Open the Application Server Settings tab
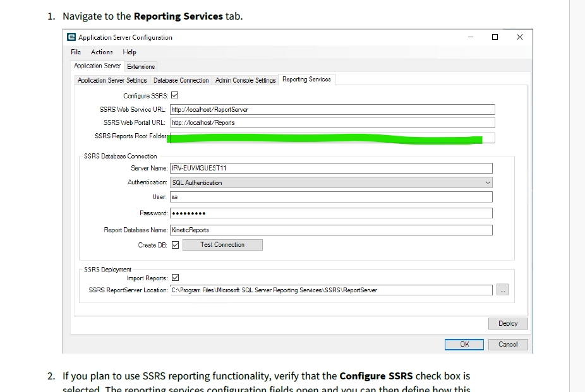The width and height of the screenshot is (585, 392). (x=112, y=80)
